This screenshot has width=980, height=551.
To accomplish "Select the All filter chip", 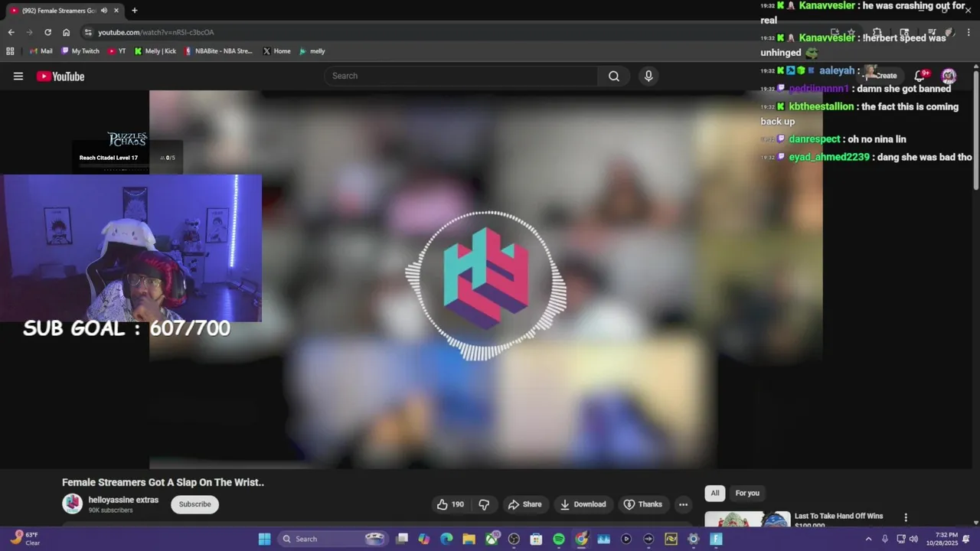I will pos(715,493).
